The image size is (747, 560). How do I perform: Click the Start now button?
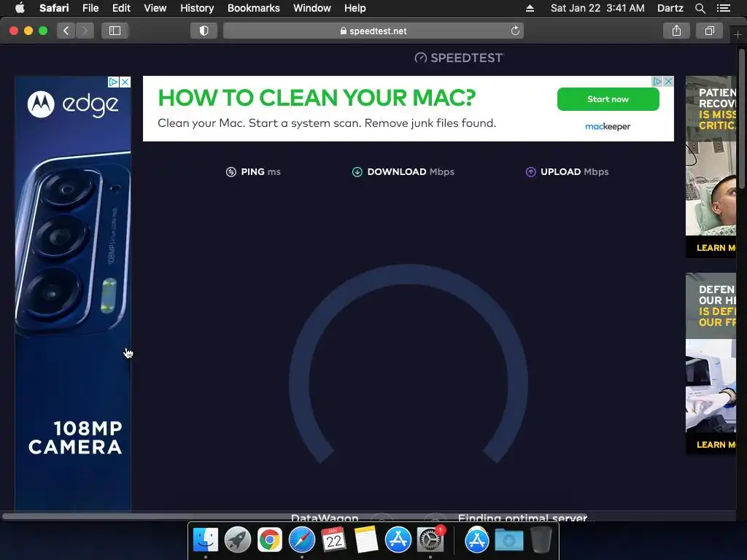click(608, 99)
